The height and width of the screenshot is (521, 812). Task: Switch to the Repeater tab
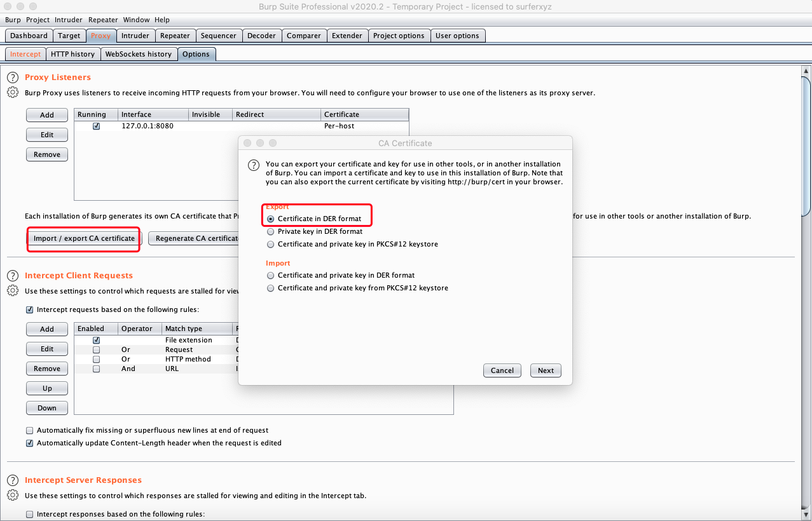click(175, 36)
